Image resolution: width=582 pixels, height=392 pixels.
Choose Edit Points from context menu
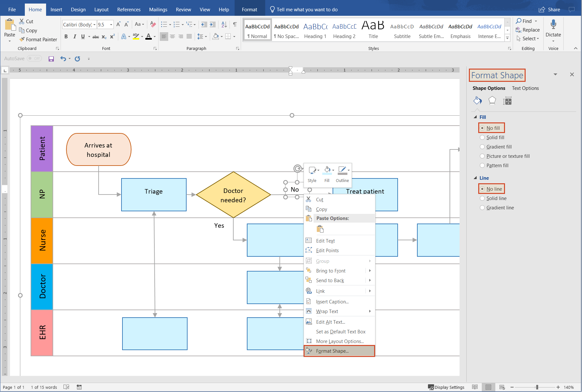click(327, 250)
